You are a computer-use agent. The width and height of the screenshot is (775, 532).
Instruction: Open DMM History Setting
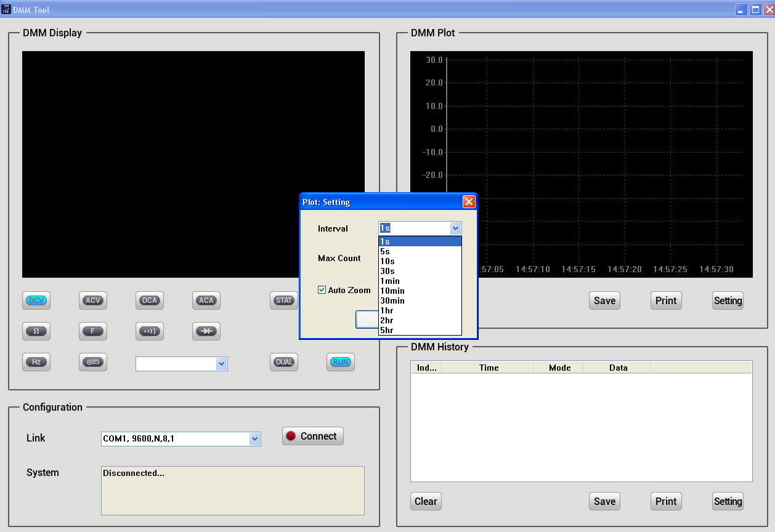pyautogui.click(x=728, y=501)
